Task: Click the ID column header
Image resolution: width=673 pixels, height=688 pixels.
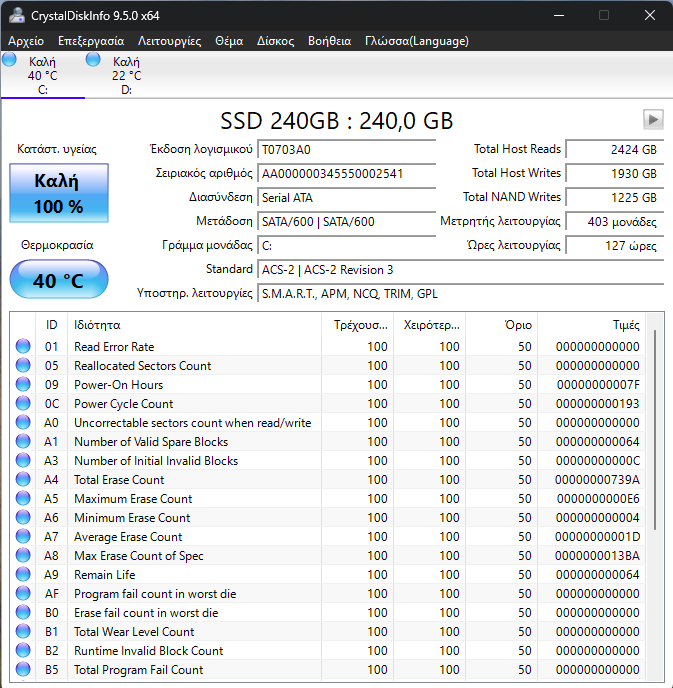Action: coord(51,325)
